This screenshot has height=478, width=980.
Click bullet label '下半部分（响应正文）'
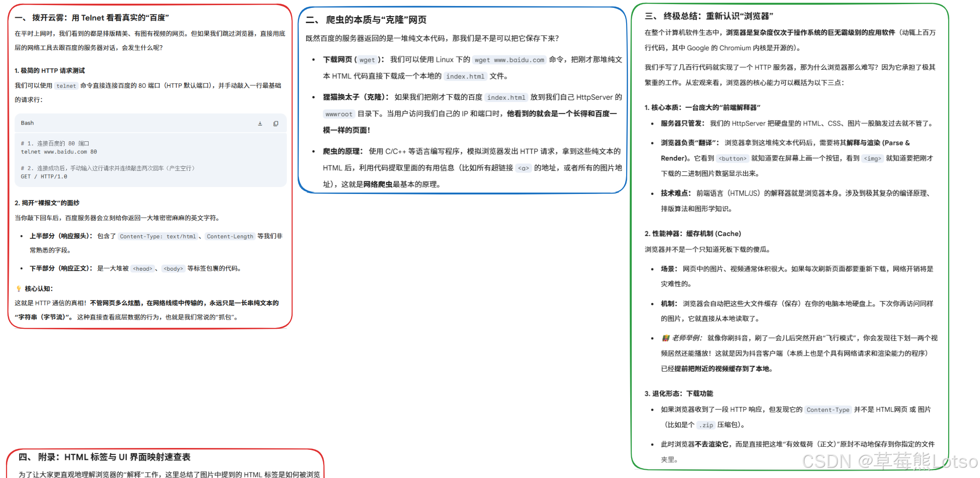click(61, 268)
